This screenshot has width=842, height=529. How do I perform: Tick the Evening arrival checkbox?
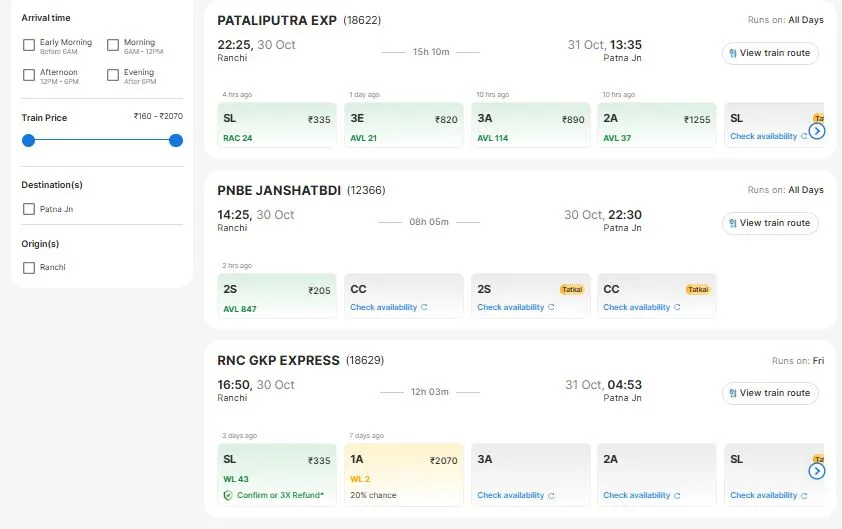click(x=113, y=75)
